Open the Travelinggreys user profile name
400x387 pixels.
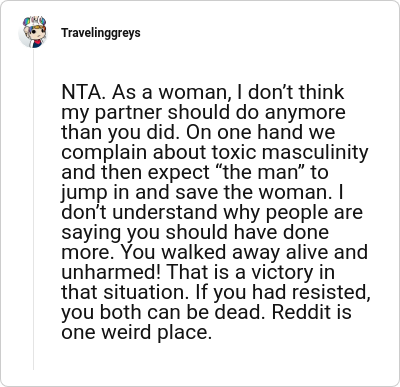pyautogui.click(x=101, y=33)
